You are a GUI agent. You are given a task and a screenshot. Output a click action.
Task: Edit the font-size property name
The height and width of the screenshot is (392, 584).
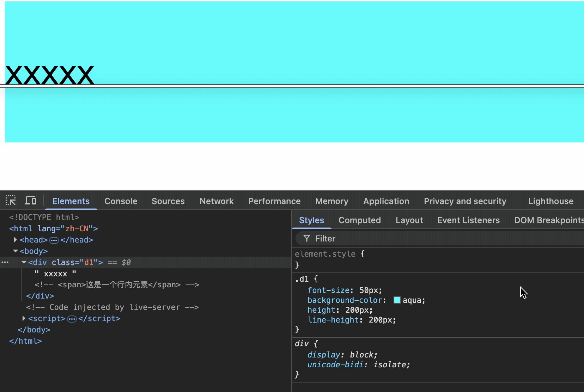click(x=329, y=290)
